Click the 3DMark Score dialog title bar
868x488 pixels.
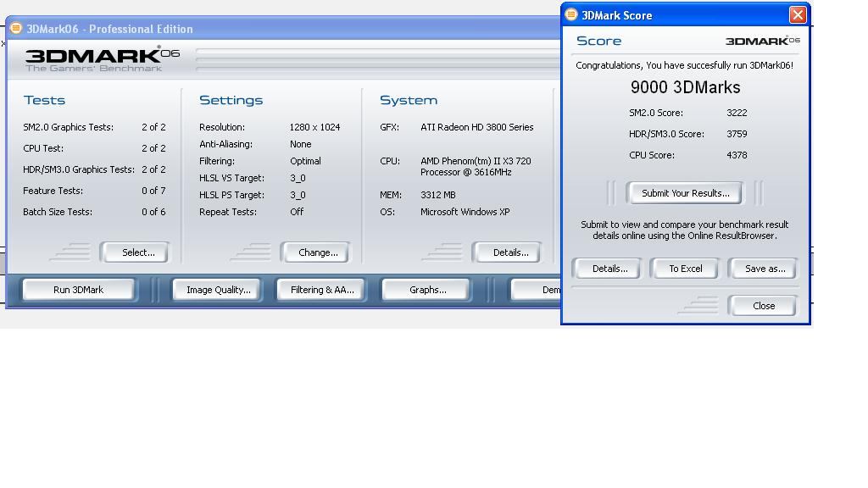[685, 15]
